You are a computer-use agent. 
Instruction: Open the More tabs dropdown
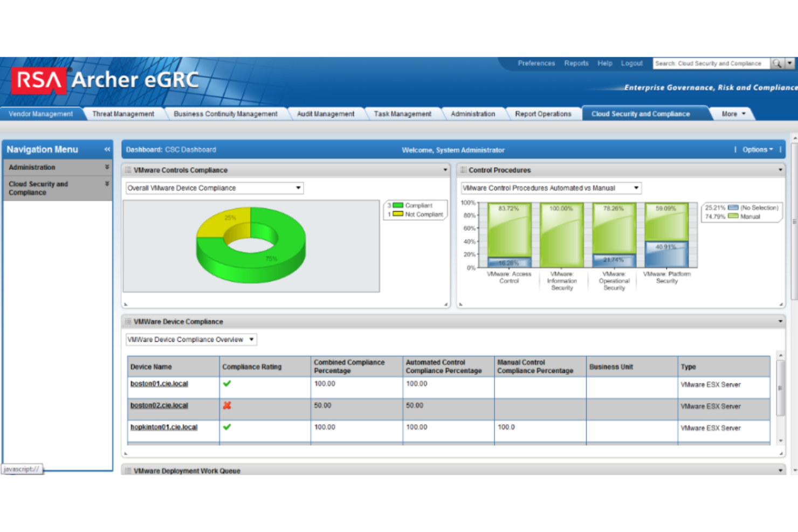click(733, 114)
